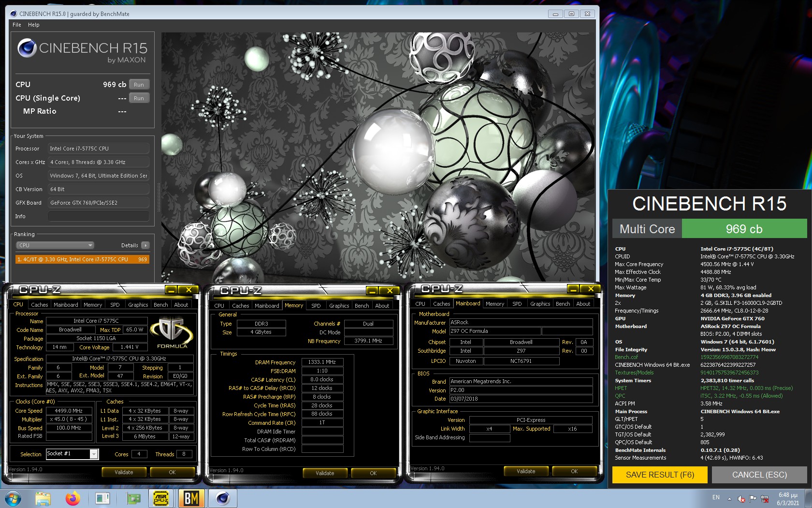Viewport: 812px width, 508px height.
Task: Switch to SPD tab in left CPU-Z
Action: click(115, 305)
